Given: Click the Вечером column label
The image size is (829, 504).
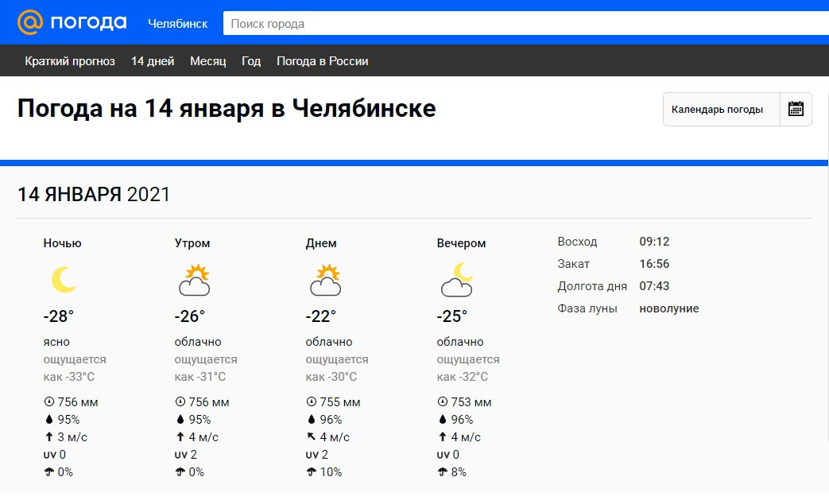Looking at the screenshot, I should pyautogui.click(x=461, y=242).
